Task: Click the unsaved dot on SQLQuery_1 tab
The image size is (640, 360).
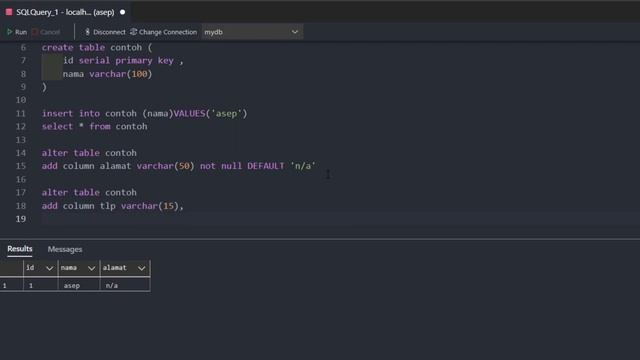Action: tap(122, 12)
